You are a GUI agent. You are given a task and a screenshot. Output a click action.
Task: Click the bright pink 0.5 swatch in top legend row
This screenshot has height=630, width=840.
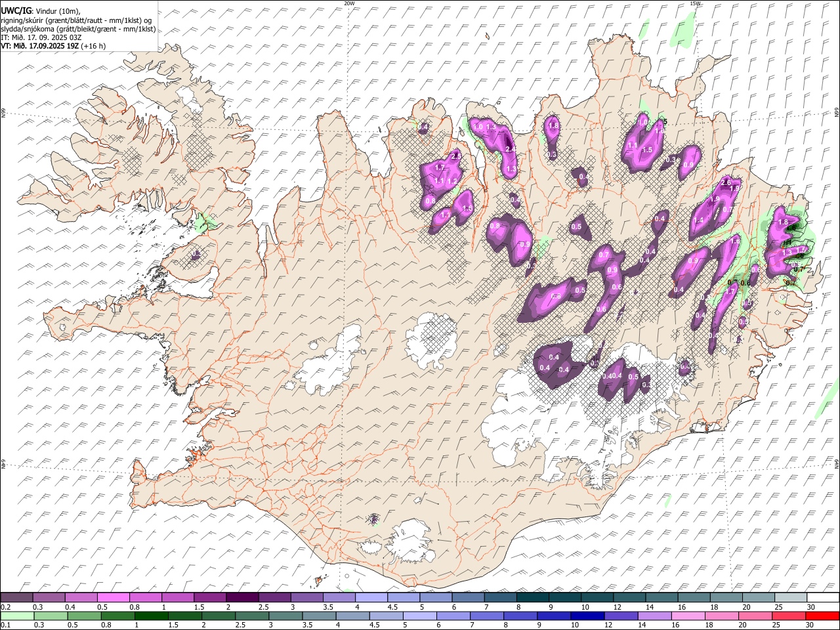click(x=113, y=597)
